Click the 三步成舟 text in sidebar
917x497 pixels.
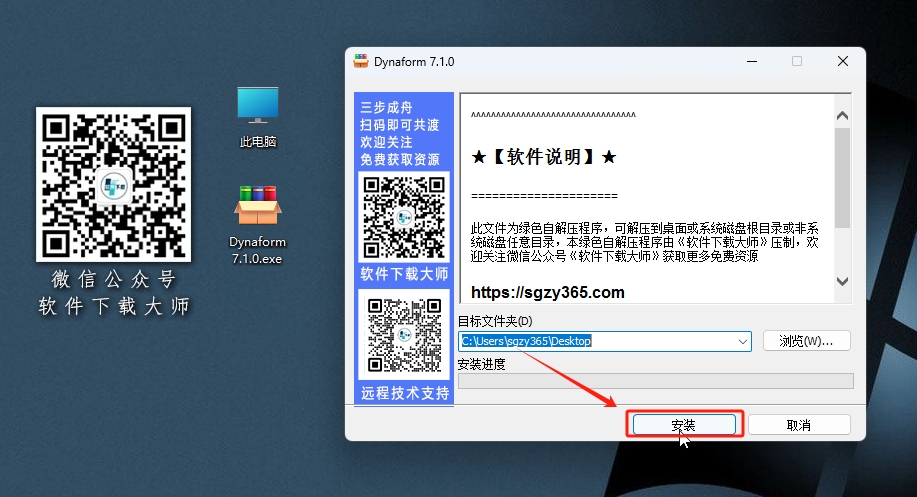click(387, 108)
